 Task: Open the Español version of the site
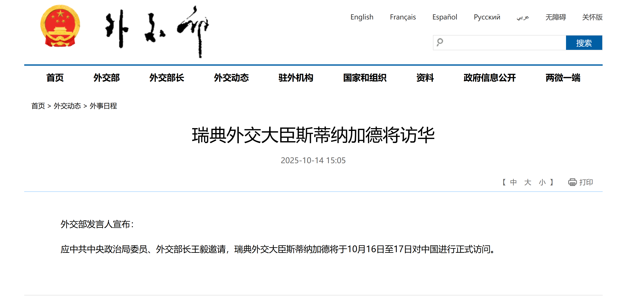445,17
